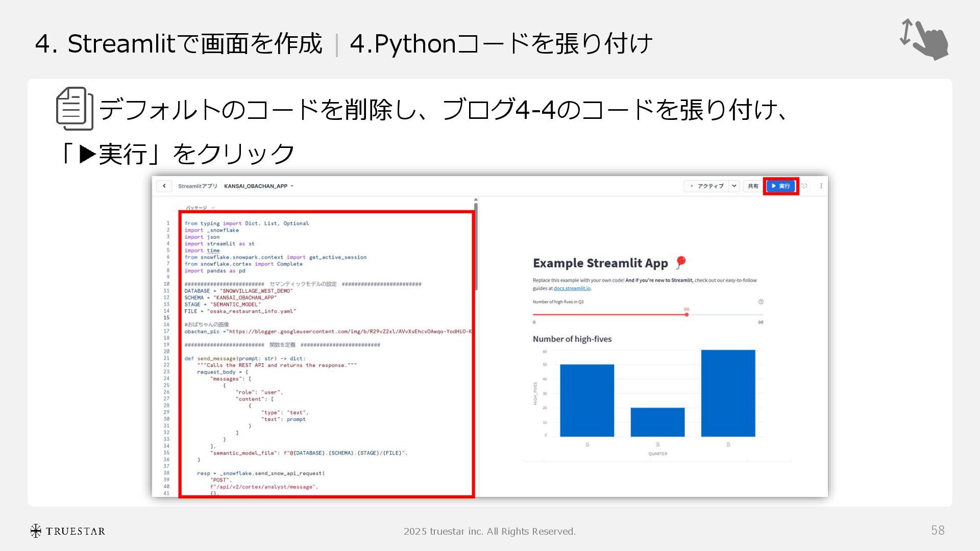Viewport: 980px width, 551px height.
Task: Click the QUARTER axis label under chart
Action: pos(657,454)
